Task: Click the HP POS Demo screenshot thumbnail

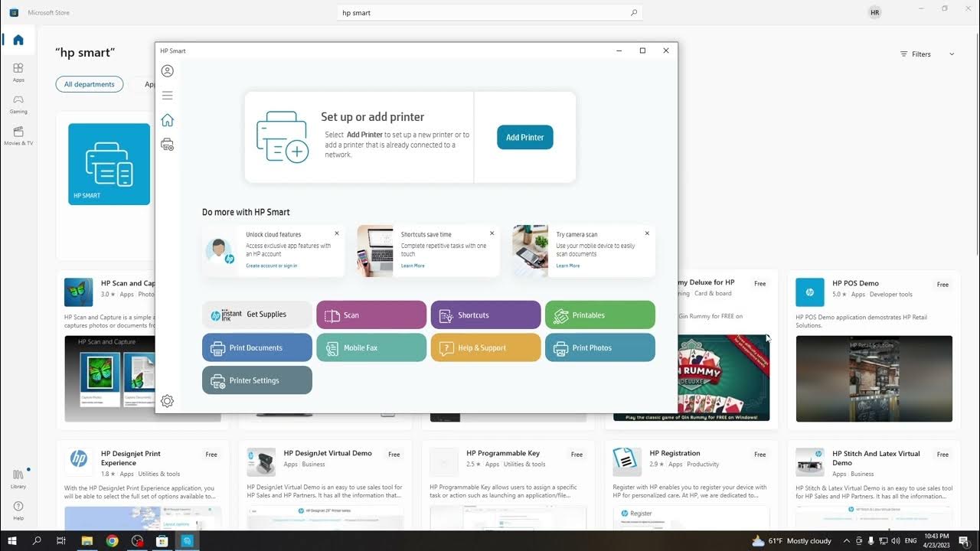Action: [x=874, y=379]
